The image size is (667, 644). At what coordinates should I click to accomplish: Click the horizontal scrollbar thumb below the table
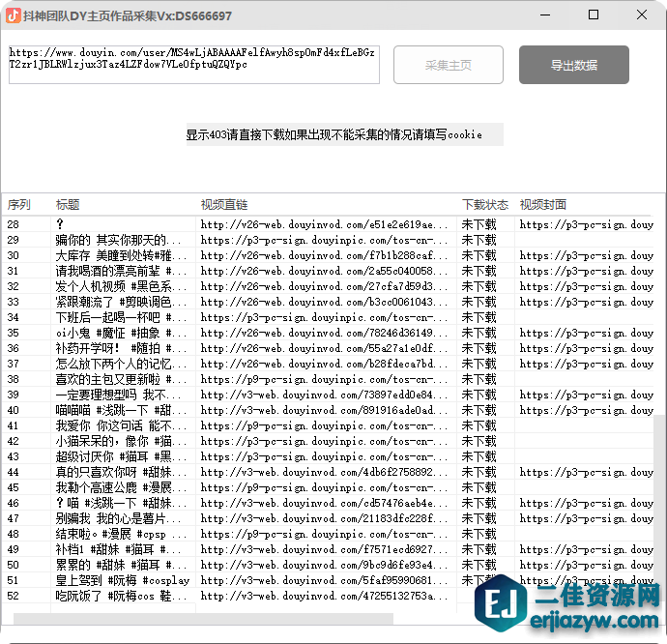pos(203,619)
